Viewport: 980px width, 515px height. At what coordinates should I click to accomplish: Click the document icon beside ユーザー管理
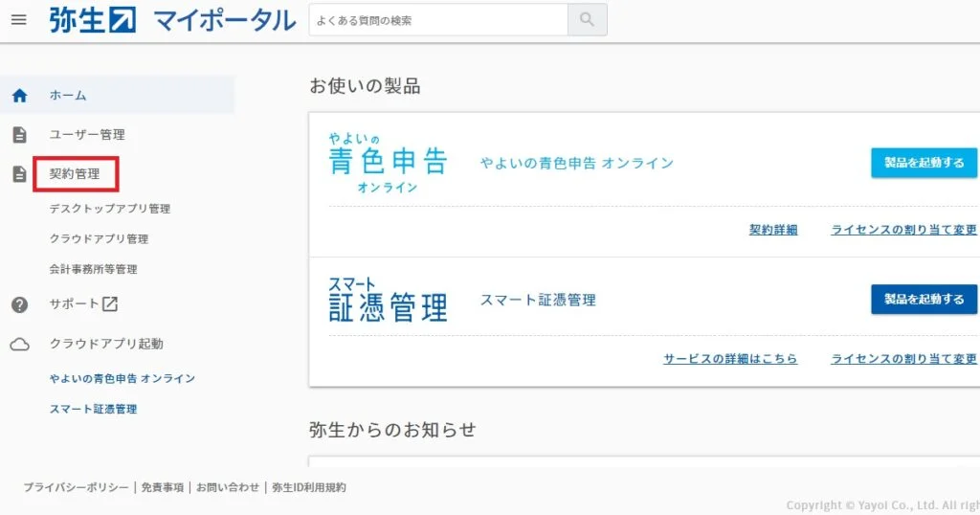20,134
